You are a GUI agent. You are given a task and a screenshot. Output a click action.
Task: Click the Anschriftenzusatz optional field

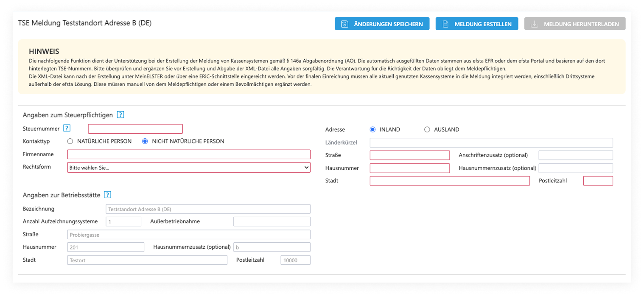576,155
